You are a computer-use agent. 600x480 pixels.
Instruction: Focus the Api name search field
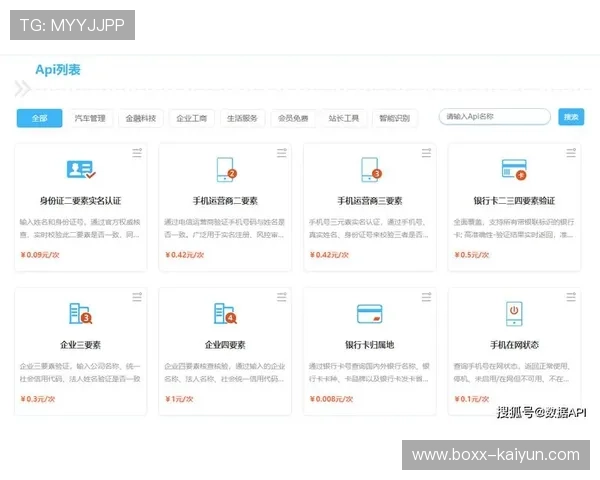tap(495, 116)
